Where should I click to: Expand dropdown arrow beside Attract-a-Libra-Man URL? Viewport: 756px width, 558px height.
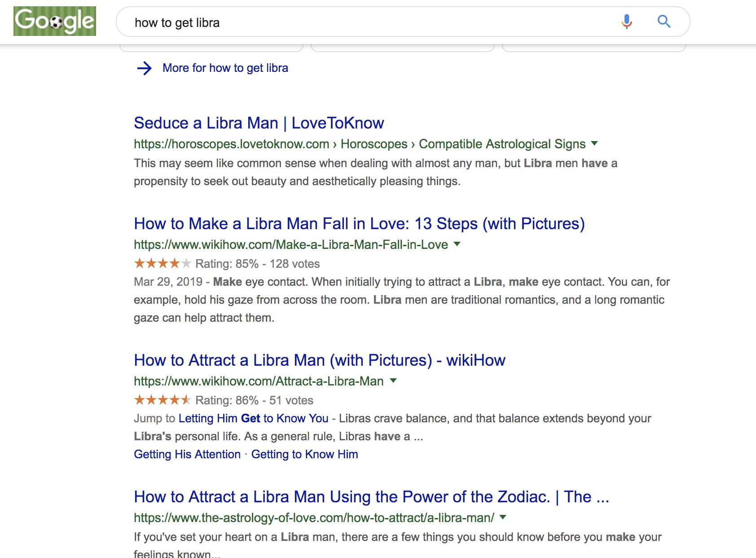point(393,381)
